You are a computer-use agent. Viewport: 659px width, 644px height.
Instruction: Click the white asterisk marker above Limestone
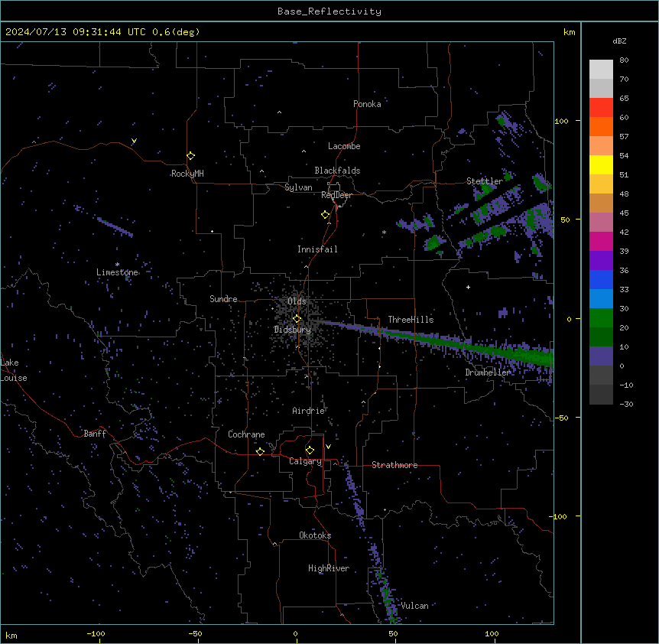117,265
